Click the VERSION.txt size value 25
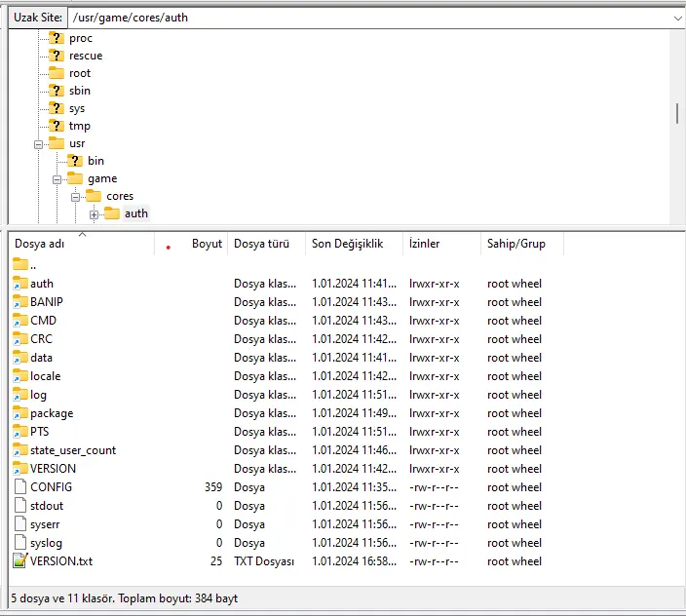The height and width of the screenshot is (616, 686). (216, 561)
